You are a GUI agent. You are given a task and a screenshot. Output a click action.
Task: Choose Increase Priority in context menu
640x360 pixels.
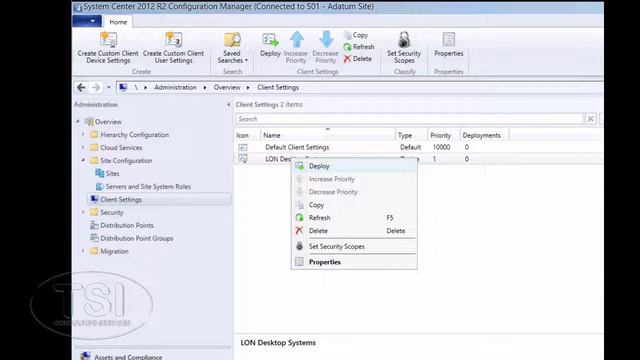[354, 179]
